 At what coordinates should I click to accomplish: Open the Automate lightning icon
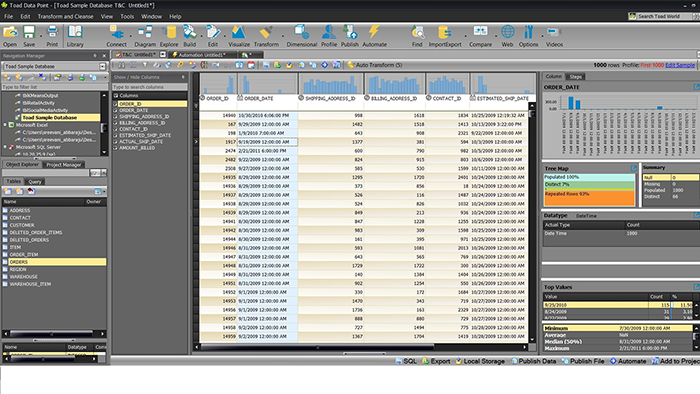click(x=375, y=36)
